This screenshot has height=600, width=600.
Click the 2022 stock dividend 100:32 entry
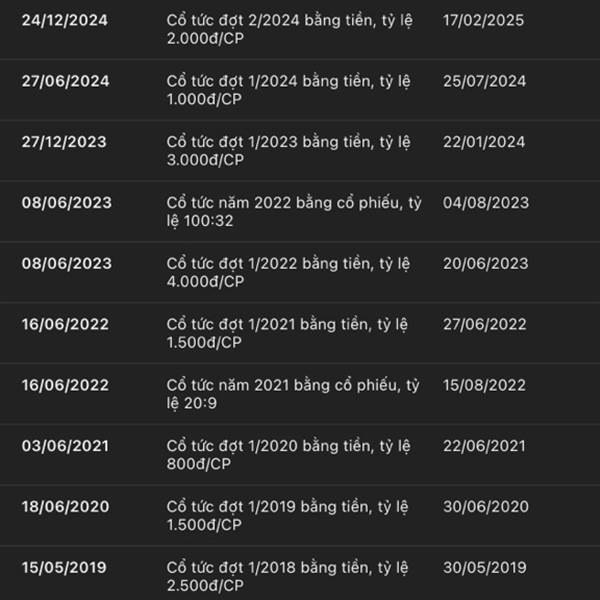pos(293,212)
